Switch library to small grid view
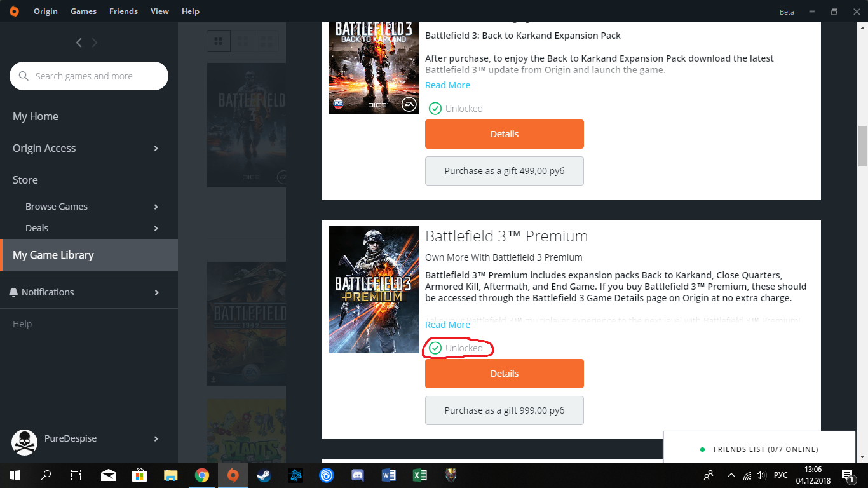The width and height of the screenshot is (868, 488). click(x=219, y=41)
